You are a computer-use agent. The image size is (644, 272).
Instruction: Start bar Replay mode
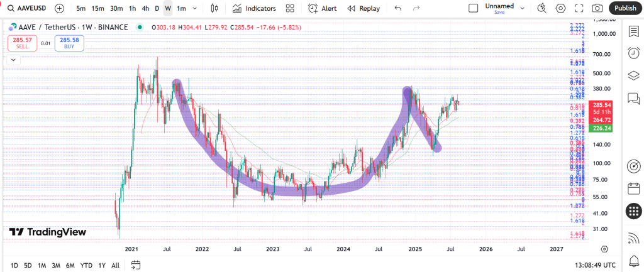click(x=363, y=8)
